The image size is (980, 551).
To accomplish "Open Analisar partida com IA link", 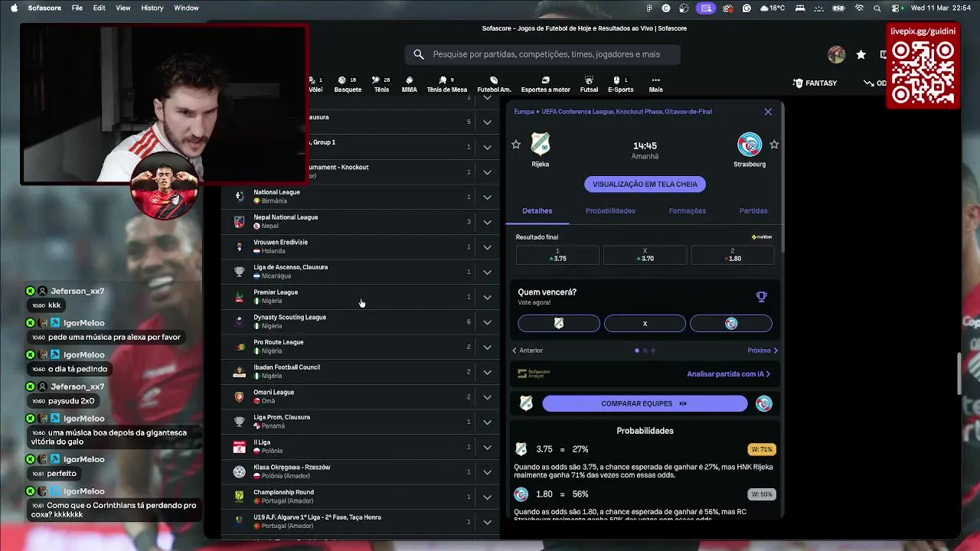I will click(x=728, y=374).
